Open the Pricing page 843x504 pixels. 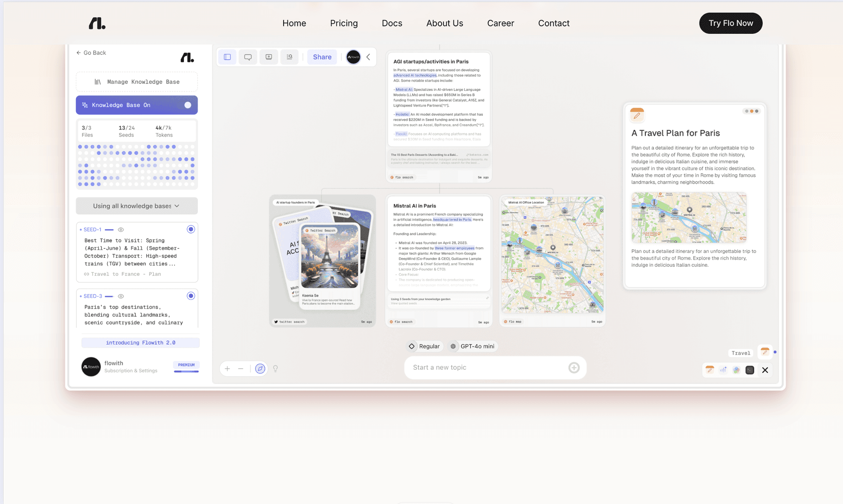(x=344, y=23)
